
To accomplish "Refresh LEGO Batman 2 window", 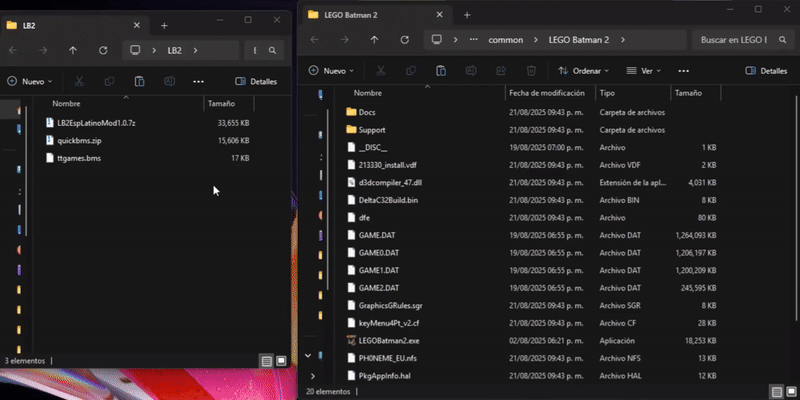I will point(405,40).
